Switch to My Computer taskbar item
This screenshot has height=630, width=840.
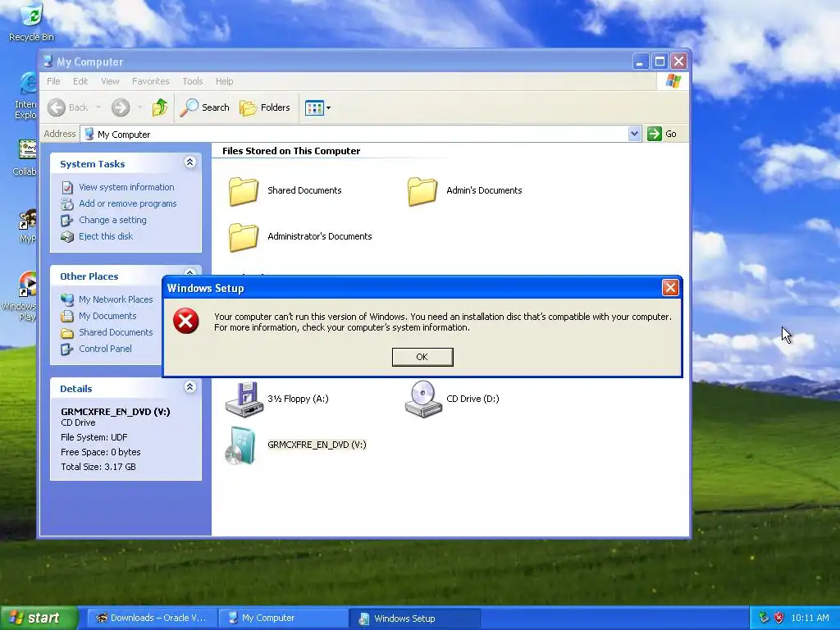(283, 618)
